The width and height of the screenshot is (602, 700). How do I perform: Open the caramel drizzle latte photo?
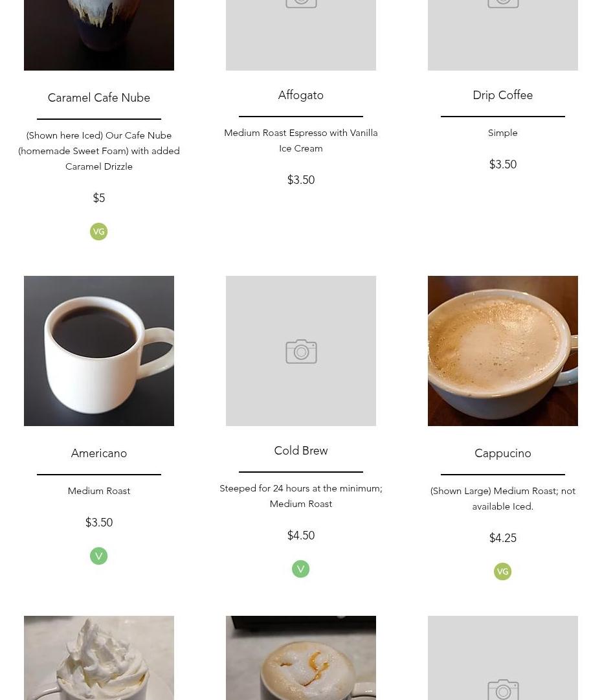click(301, 658)
